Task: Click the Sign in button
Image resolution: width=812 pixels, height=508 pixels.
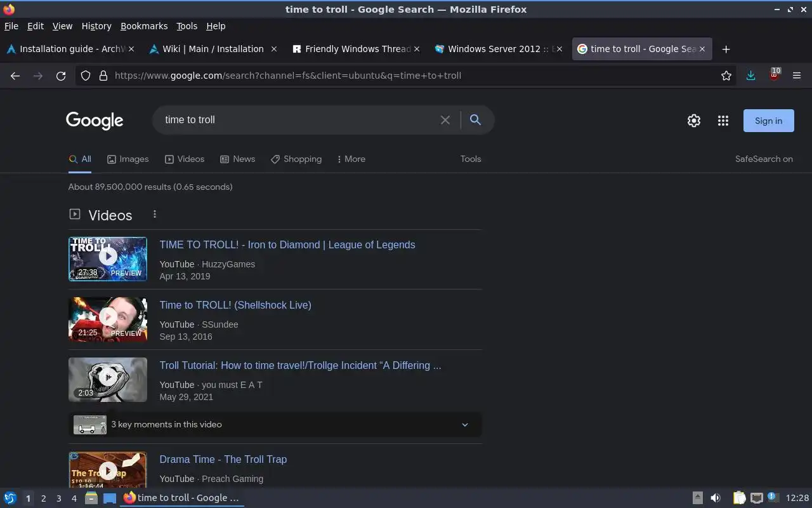Action: pyautogui.click(x=768, y=121)
